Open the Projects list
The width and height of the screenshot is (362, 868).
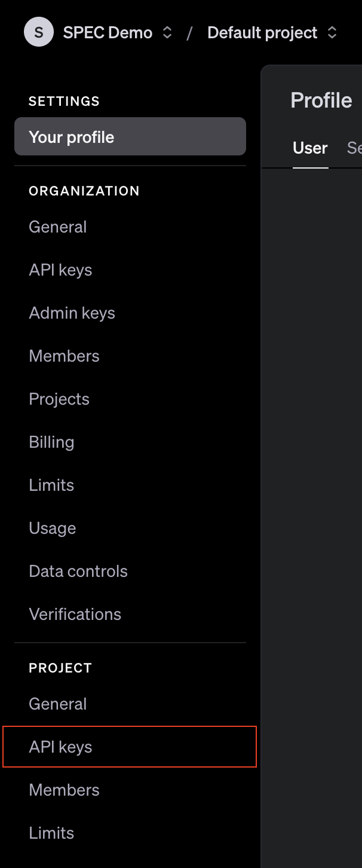[59, 399]
